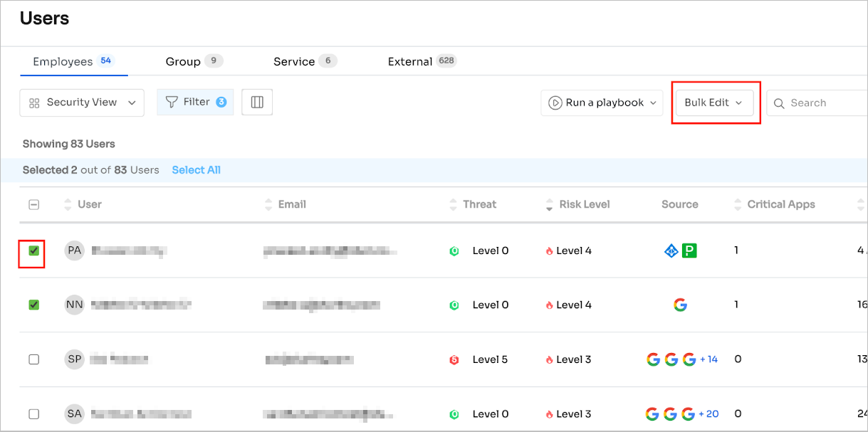The image size is (868, 432).
Task: Click the Search input field
Action: pos(817,103)
